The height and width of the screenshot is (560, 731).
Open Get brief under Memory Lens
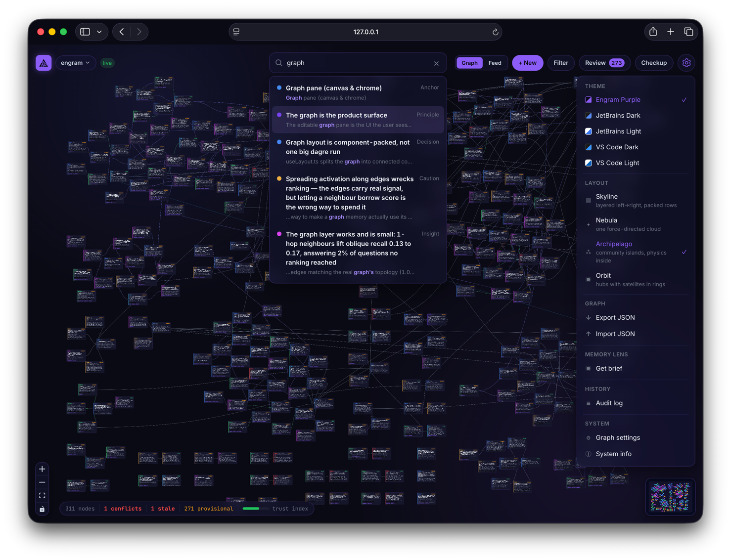point(636,368)
